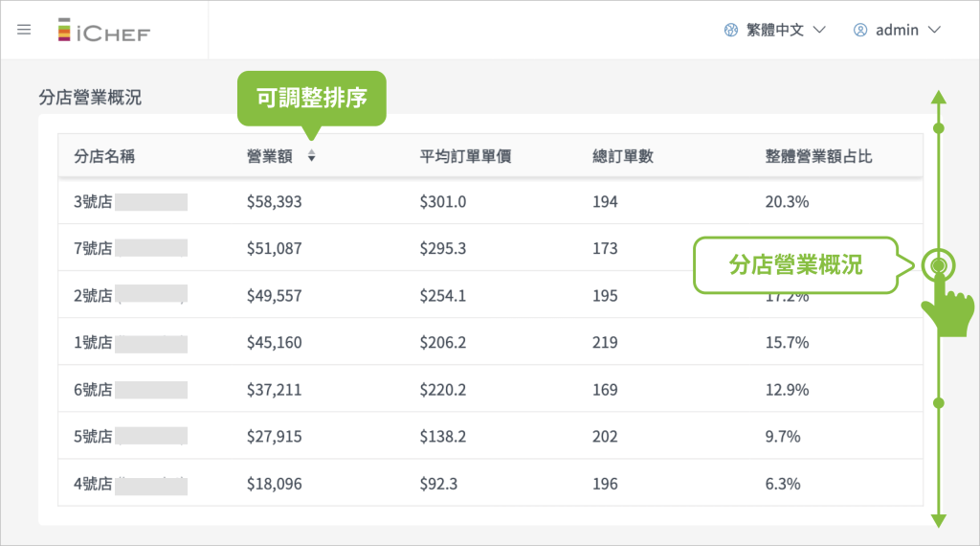Click the 總訂單數 column header
Viewport: 980px width, 546px height.
(x=623, y=156)
